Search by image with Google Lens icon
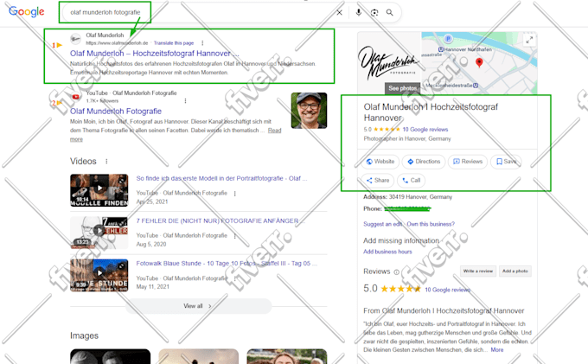Image resolution: width=588 pixels, height=364 pixels. pos(374,13)
